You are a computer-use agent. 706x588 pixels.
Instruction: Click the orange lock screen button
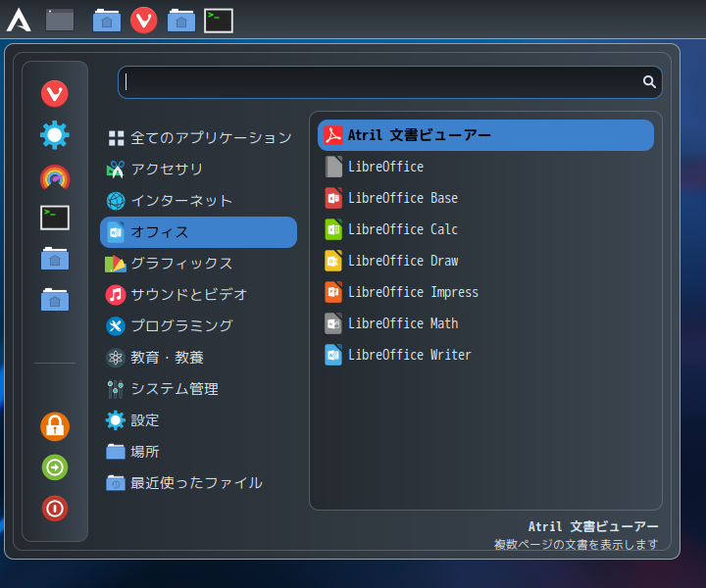(55, 426)
